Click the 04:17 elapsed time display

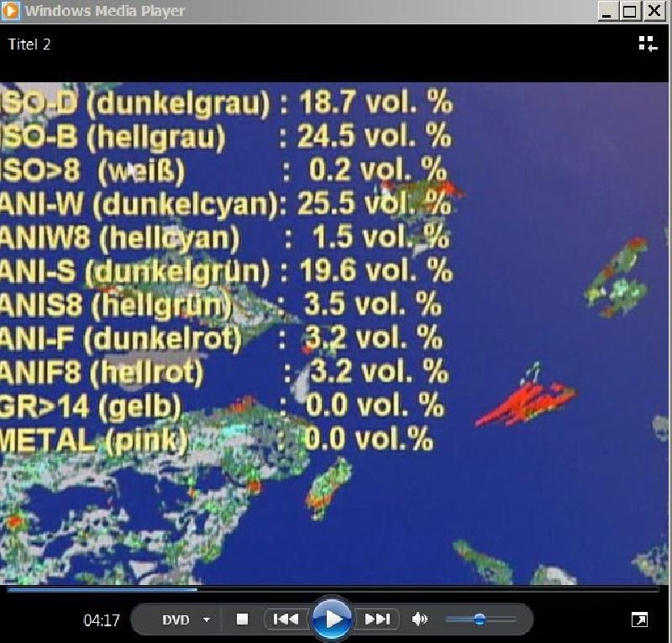[x=102, y=620]
